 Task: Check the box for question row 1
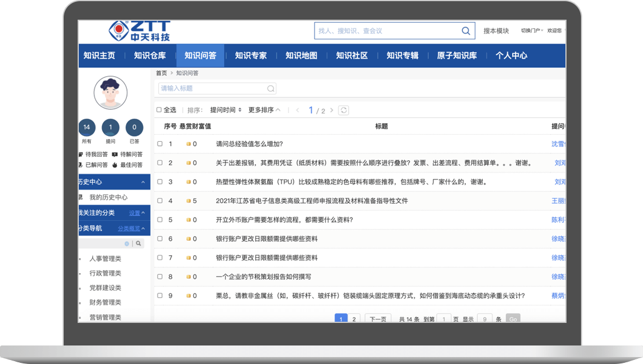tap(160, 144)
